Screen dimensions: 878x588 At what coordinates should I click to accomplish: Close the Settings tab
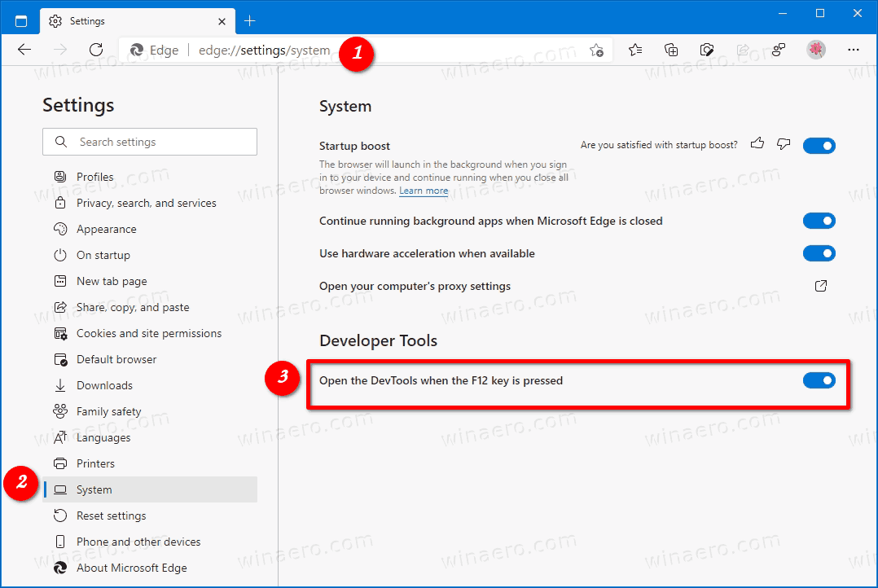[x=222, y=21]
